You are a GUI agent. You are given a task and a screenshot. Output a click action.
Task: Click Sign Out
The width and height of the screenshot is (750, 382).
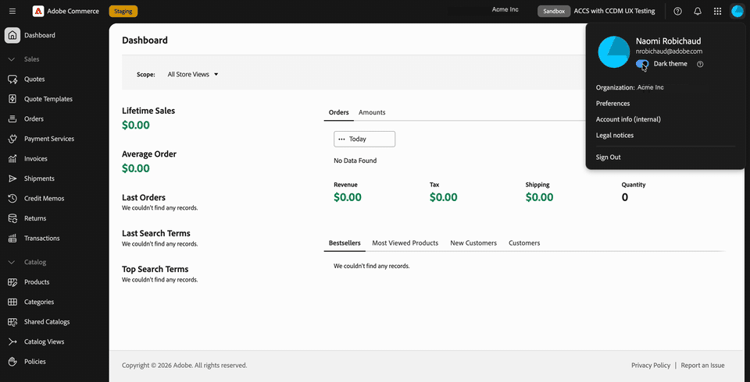pos(608,157)
